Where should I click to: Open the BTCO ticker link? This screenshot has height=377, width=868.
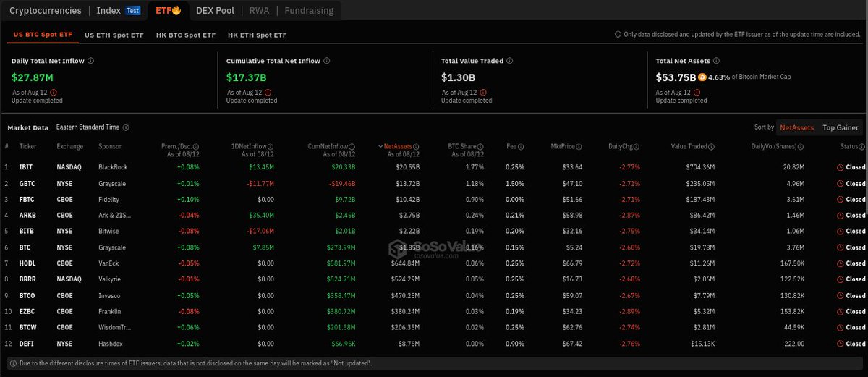[x=28, y=295]
